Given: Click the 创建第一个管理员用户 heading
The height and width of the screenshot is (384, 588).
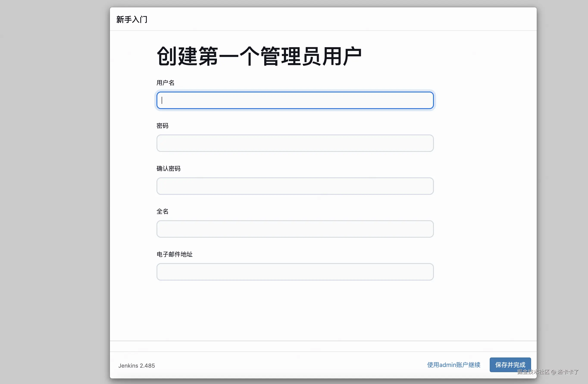Looking at the screenshot, I should tap(259, 56).
